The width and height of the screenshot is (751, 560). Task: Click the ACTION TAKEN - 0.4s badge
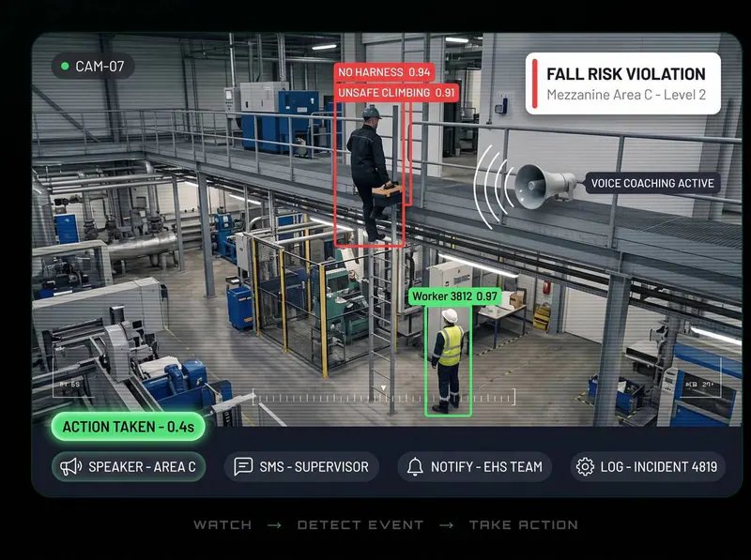[x=128, y=427]
